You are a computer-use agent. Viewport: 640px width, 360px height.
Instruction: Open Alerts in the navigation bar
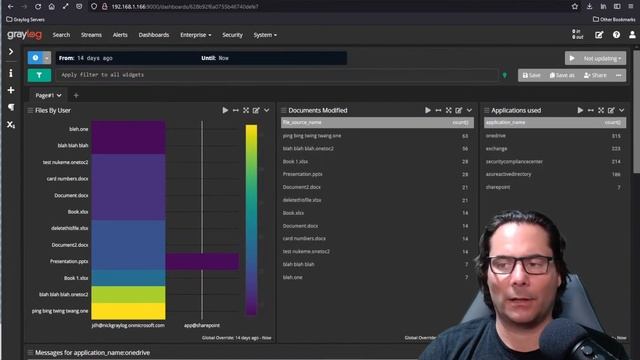(x=120, y=35)
